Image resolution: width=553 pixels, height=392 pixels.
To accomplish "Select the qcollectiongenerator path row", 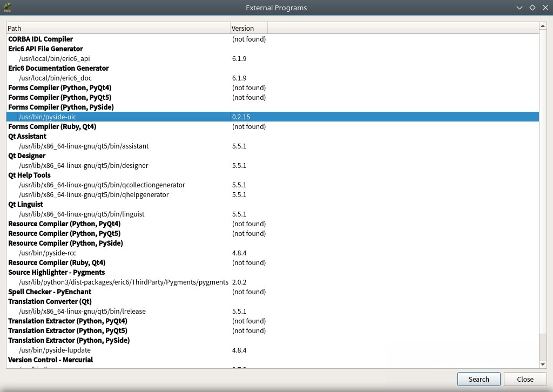I will [x=273, y=185].
